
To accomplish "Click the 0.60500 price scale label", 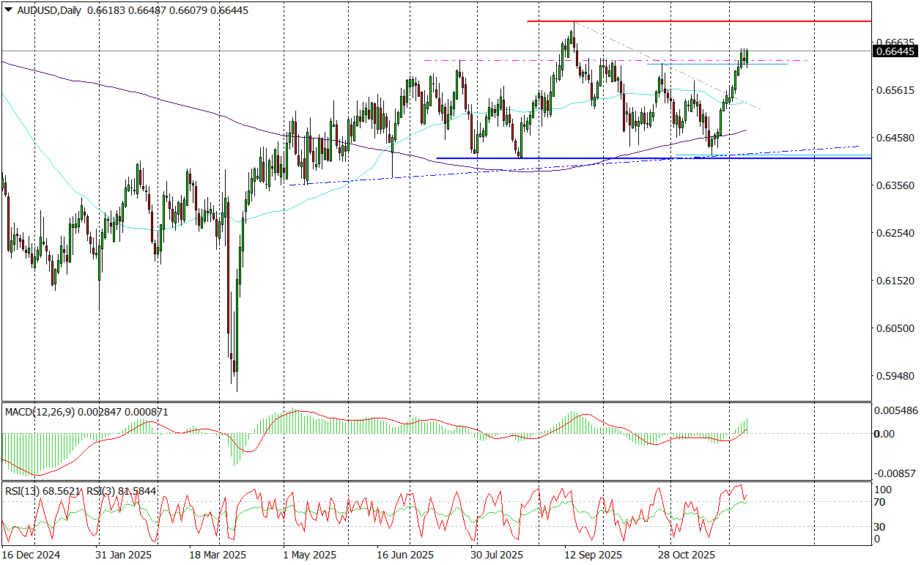I will point(895,328).
